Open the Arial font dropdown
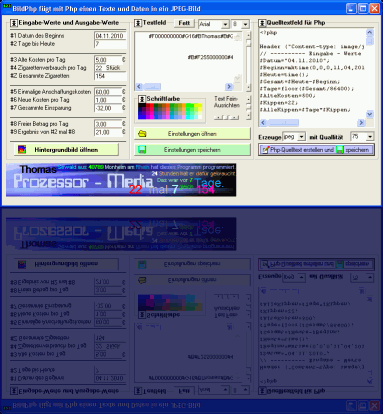 [x=225, y=24]
